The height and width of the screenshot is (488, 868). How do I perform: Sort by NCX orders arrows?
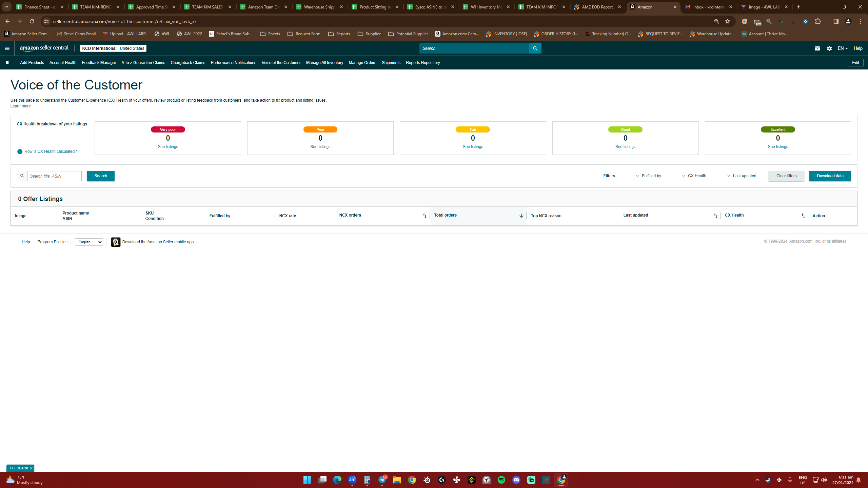click(x=425, y=216)
